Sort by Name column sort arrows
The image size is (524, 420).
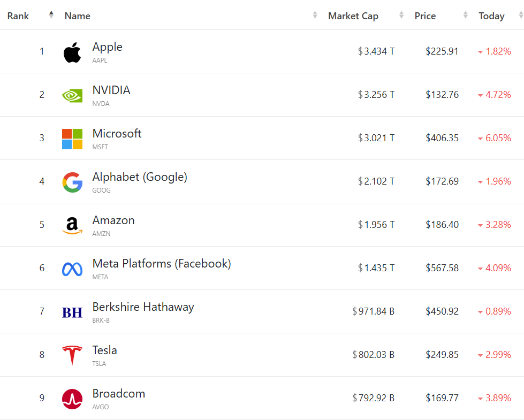[x=315, y=16]
